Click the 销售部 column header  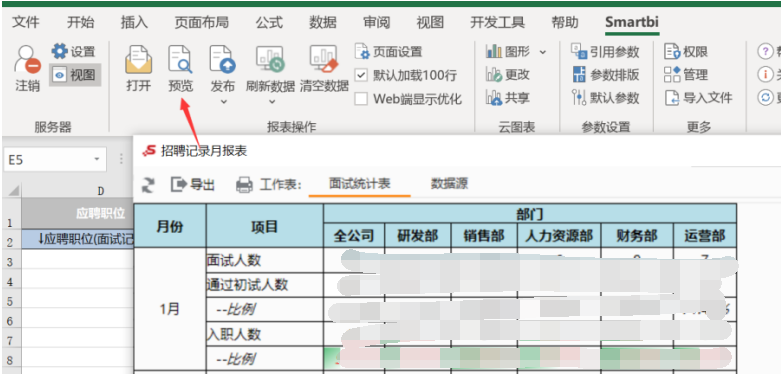[484, 236]
